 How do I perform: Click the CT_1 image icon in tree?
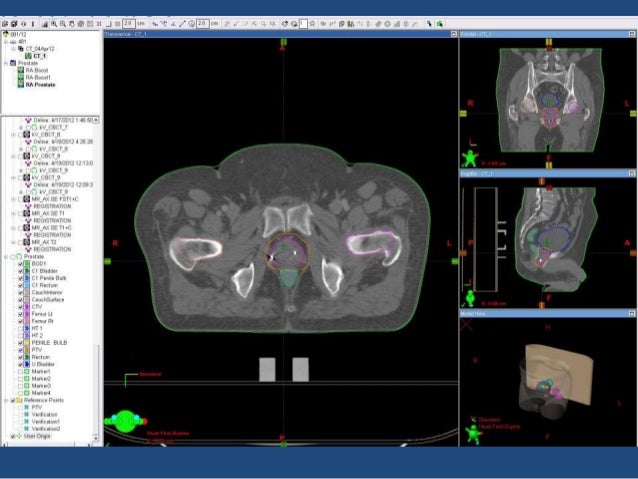(28, 56)
